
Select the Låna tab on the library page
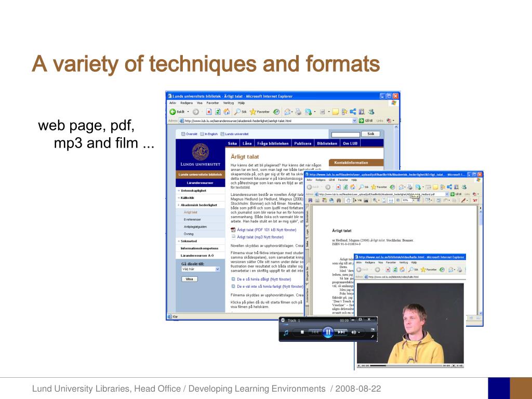coord(247,143)
